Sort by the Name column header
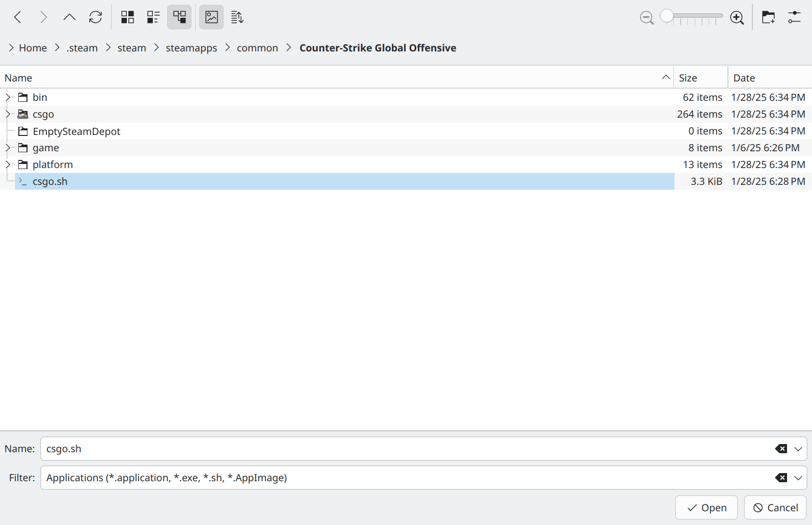Viewport: 812px width, 525px height. 337,78
